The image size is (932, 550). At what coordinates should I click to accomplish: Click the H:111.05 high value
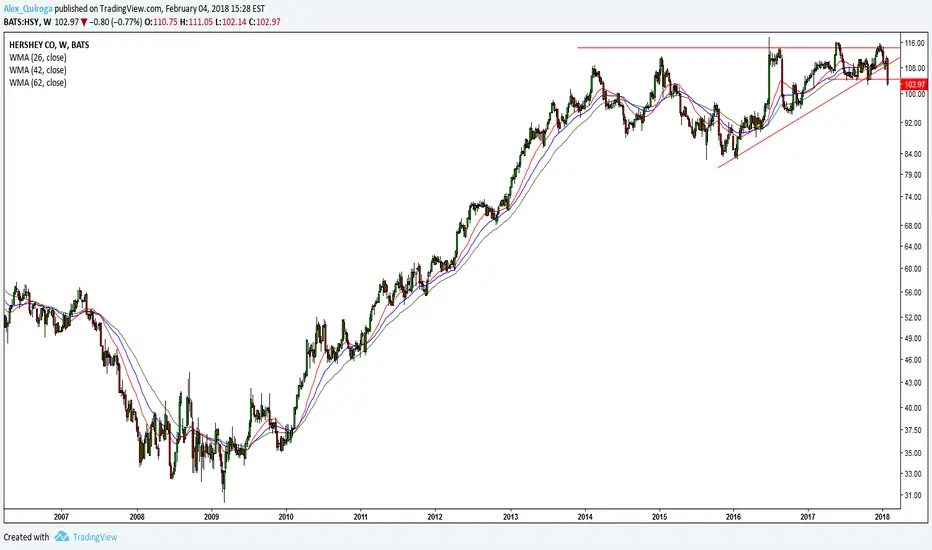click(196, 22)
